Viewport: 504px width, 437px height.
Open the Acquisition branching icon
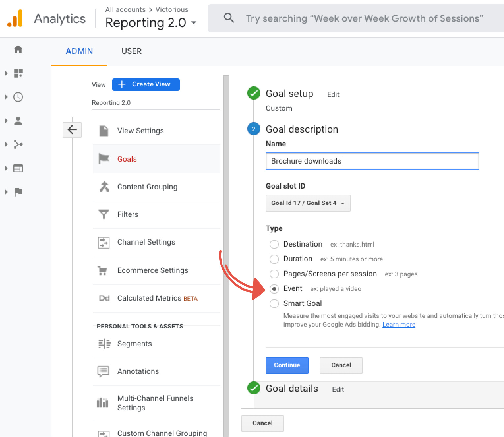18,144
